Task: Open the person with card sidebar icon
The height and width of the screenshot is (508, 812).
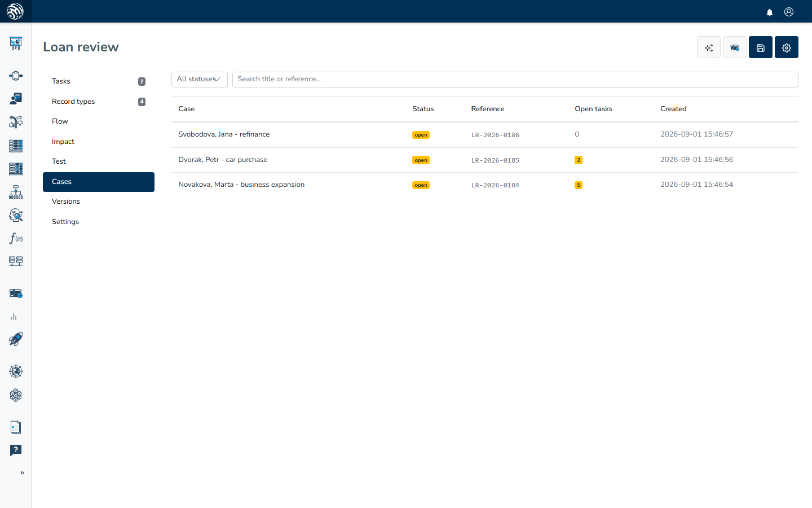Action: pos(16,99)
